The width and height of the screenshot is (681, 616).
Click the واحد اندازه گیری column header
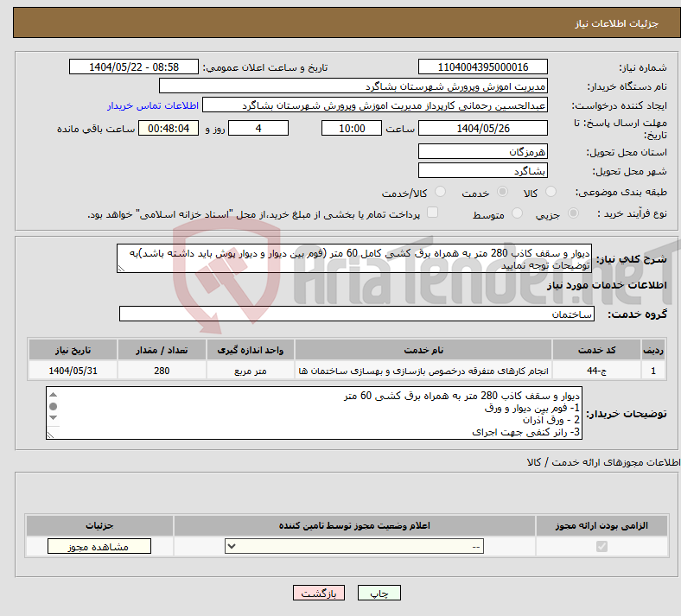coord(250,350)
